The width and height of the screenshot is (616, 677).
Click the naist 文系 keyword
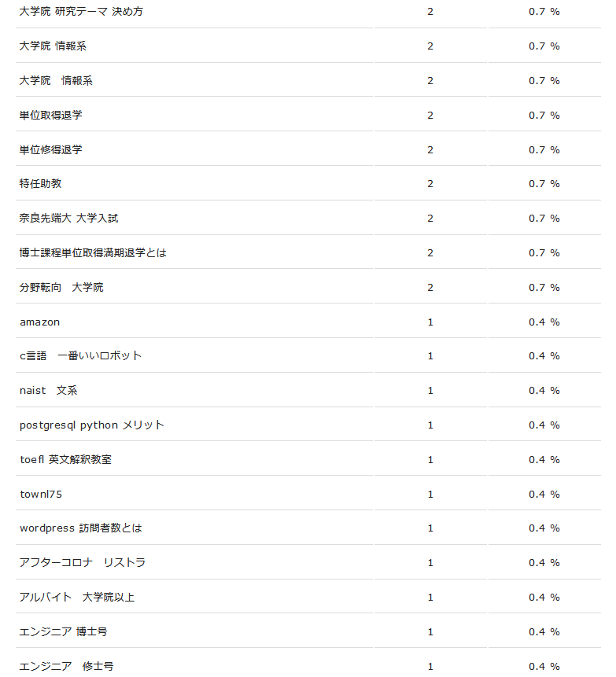(x=48, y=391)
